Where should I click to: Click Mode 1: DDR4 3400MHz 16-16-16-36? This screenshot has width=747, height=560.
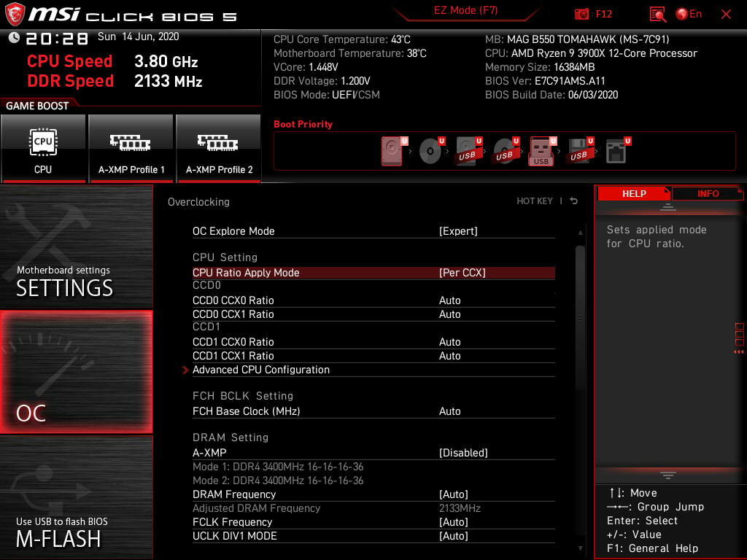278,467
